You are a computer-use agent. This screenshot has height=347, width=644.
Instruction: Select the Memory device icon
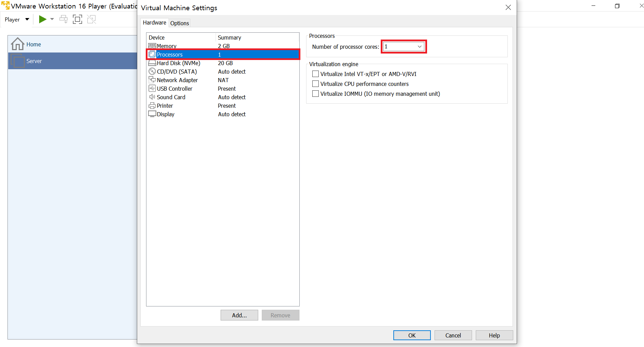click(x=152, y=46)
